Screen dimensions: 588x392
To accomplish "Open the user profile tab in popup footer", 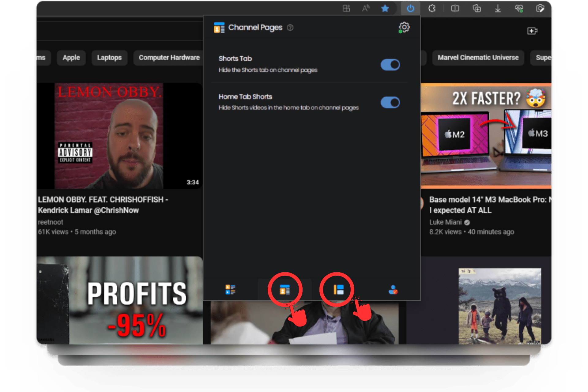I will pyautogui.click(x=393, y=289).
